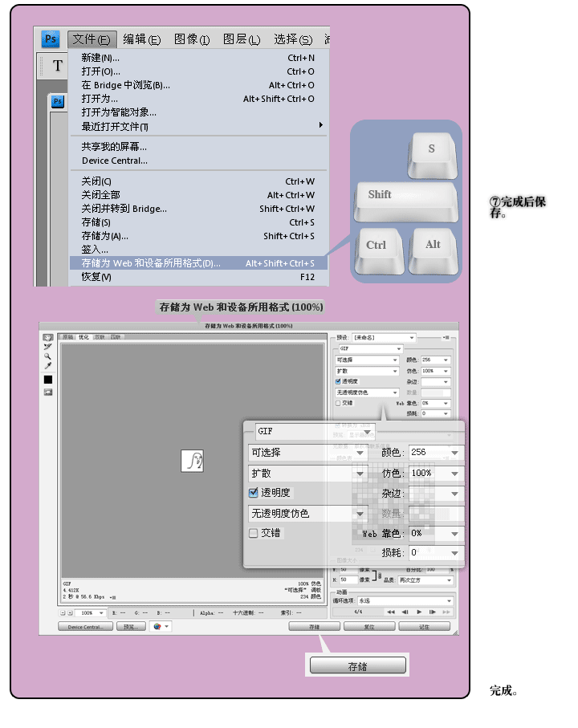Select the Slice Select tool in dialog
Viewport: 578px width, 728px height.
point(48,347)
